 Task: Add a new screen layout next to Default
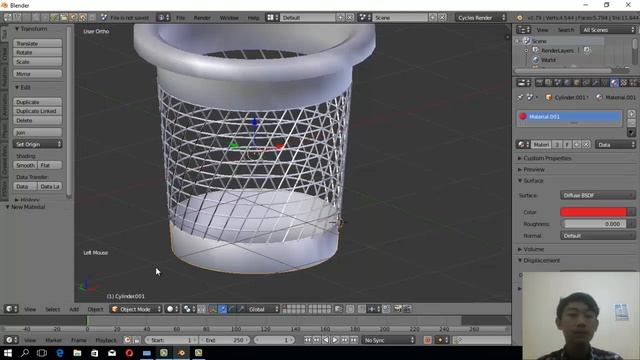pyautogui.click(x=340, y=18)
